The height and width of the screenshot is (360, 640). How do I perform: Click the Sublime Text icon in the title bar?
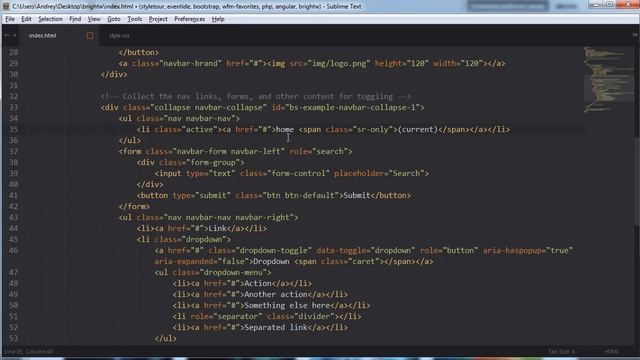(6, 6)
